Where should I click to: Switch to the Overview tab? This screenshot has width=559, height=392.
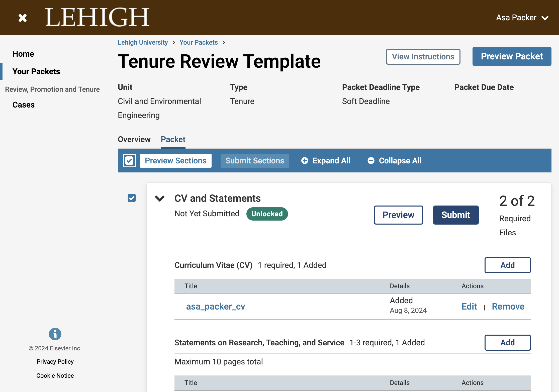point(134,139)
